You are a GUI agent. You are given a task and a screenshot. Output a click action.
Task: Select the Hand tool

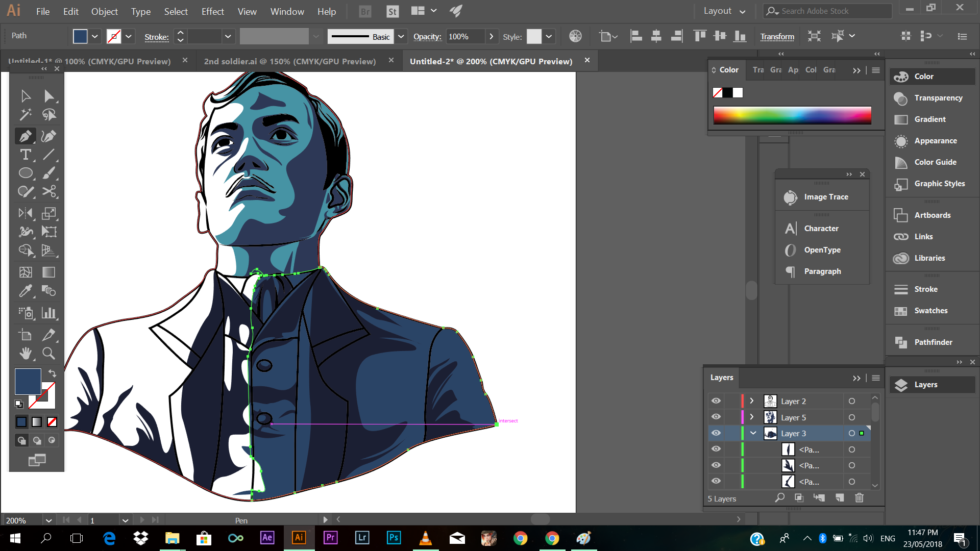(x=25, y=353)
